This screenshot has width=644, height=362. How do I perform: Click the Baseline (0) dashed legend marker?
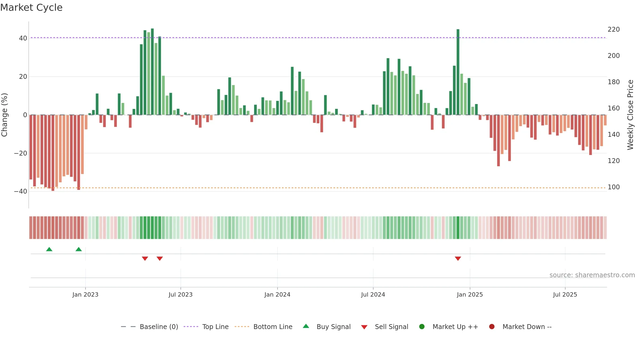coord(128,327)
